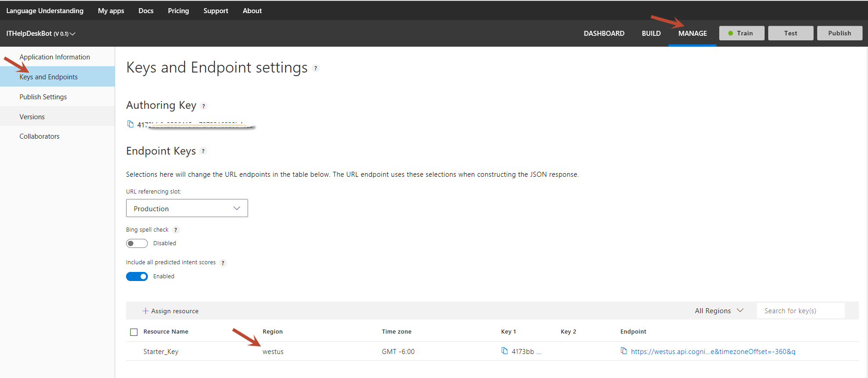Click the Authoring Key help question mark
Viewport: 868px width, 378px height.
pos(204,106)
